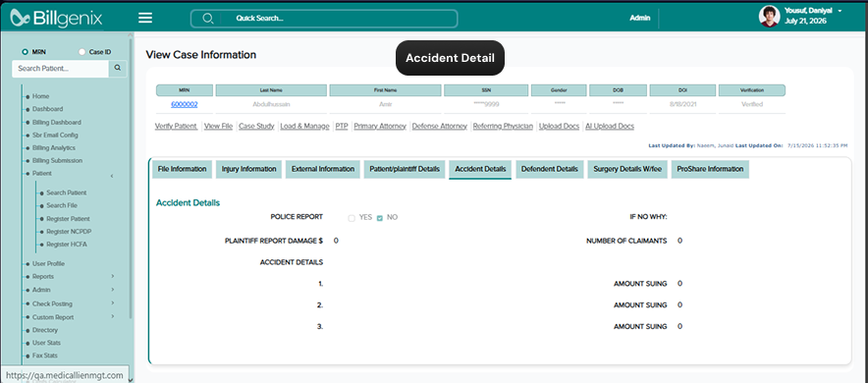Switch to the Injury Information tab
868x383 pixels.
coord(249,169)
